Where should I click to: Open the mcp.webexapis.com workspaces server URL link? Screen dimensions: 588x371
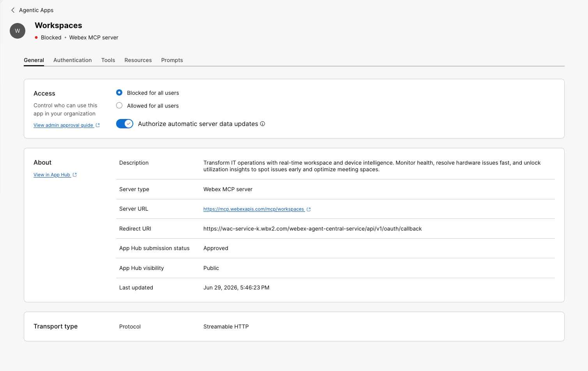(254, 209)
